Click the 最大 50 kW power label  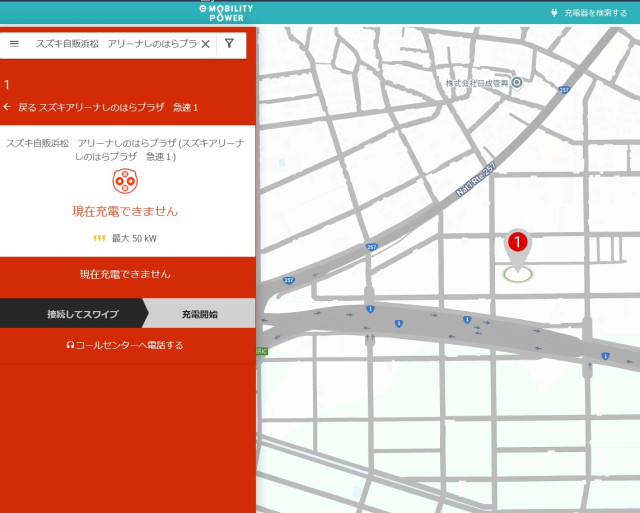click(x=134, y=238)
